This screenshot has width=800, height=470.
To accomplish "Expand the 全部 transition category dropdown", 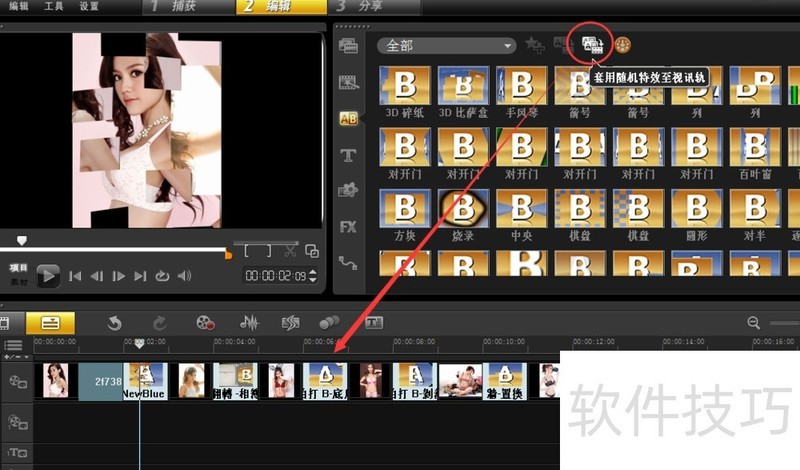I will (446, 45).
